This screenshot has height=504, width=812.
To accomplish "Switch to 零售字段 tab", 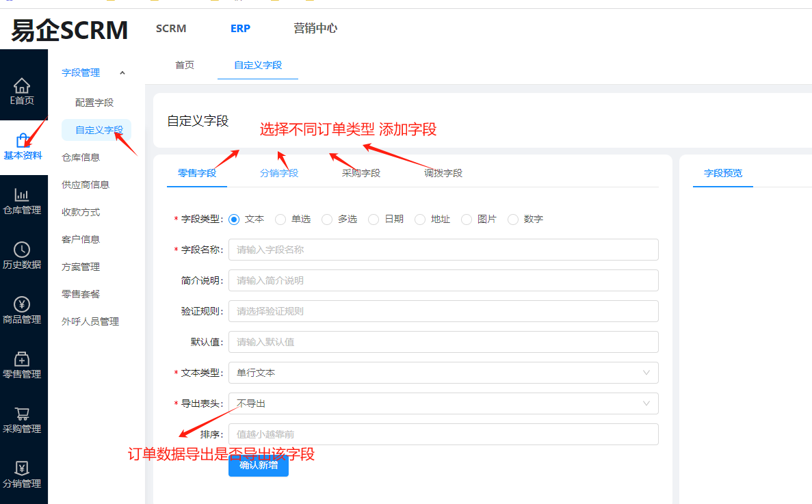I will click(x=197, y=173).
